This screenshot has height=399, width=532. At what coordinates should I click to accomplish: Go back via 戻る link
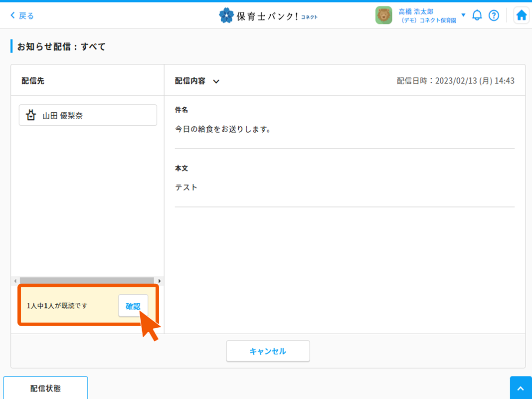[x=26, y=16]
